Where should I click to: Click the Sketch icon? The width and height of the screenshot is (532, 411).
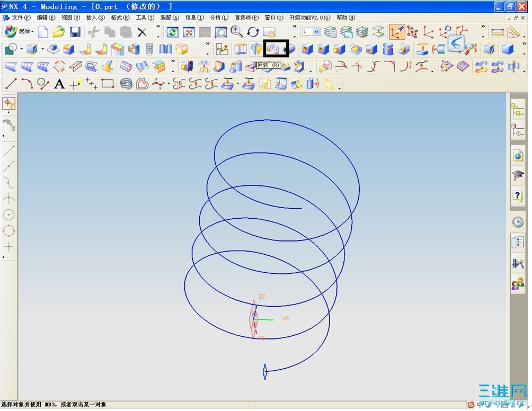pos(222,49)
